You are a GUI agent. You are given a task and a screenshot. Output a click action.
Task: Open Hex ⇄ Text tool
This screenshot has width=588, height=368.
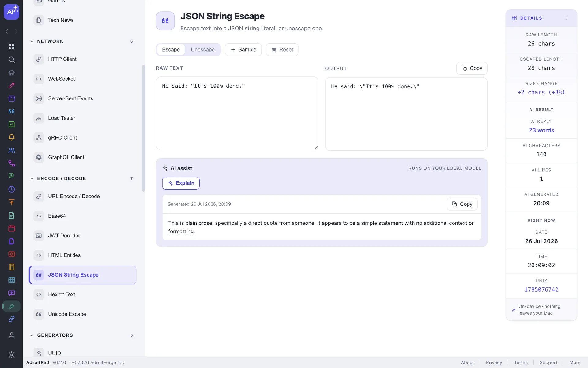coord(83,294)
